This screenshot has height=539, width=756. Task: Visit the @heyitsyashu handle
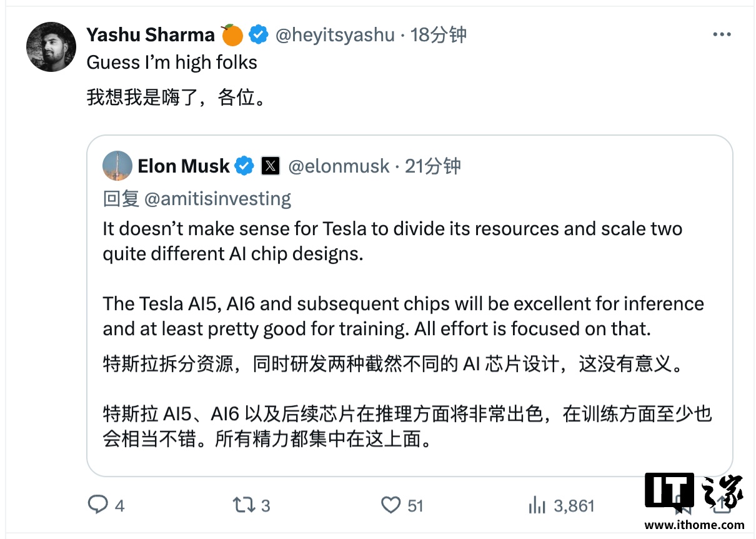[335, 35]
